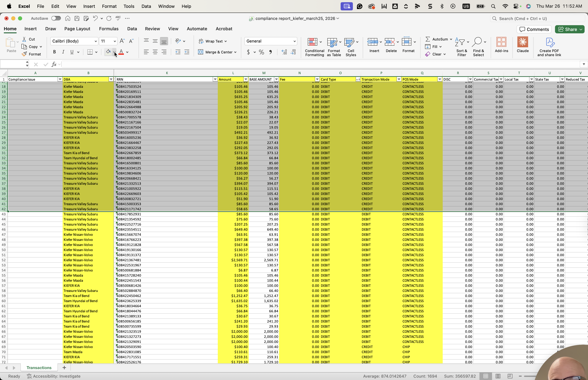Click the percent style icon
Viewport: 588px width, 380px height.
coord(262,52)
